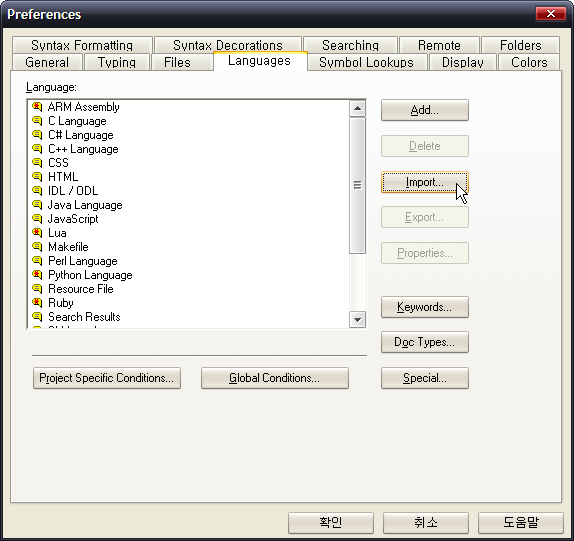Screen dimensions: 574x541
Task: Click the Makefile row icon
Action: (37, 247)
